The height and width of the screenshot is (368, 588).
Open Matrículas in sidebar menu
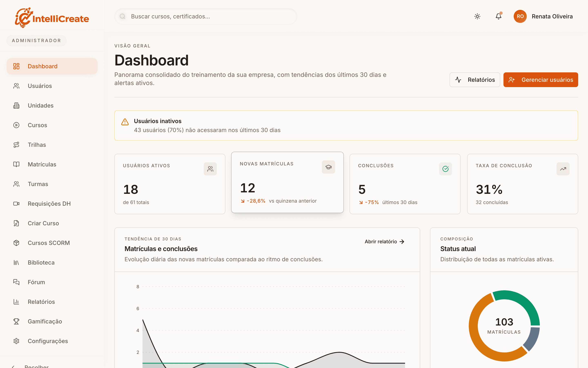pos(52,164)
